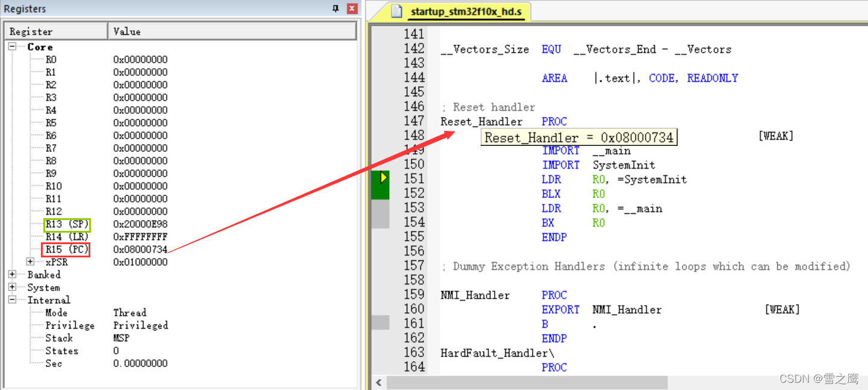Click the MSP stack value
868x390 pixels.
pos(122,338)
